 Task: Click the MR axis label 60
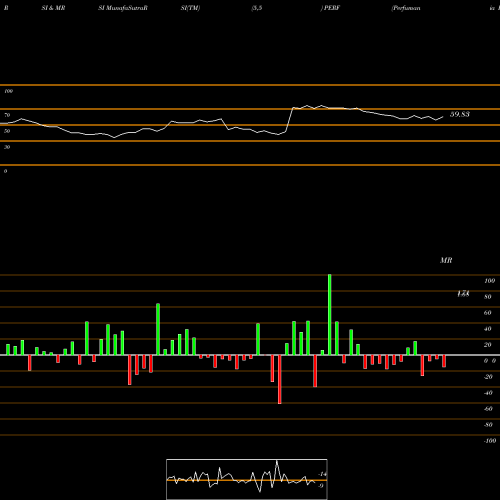[488, 313]
